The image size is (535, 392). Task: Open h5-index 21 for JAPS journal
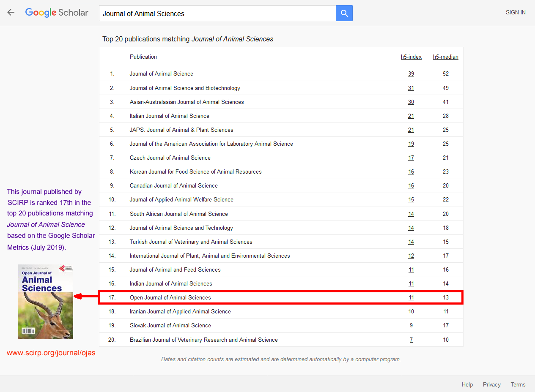411,130
